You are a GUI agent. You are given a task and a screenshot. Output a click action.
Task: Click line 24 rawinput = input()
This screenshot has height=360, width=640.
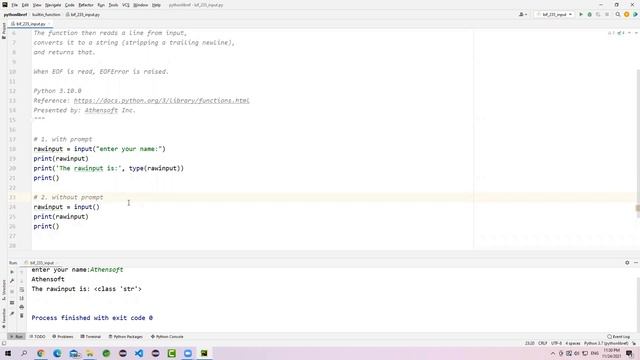click(x=67, y=207)
